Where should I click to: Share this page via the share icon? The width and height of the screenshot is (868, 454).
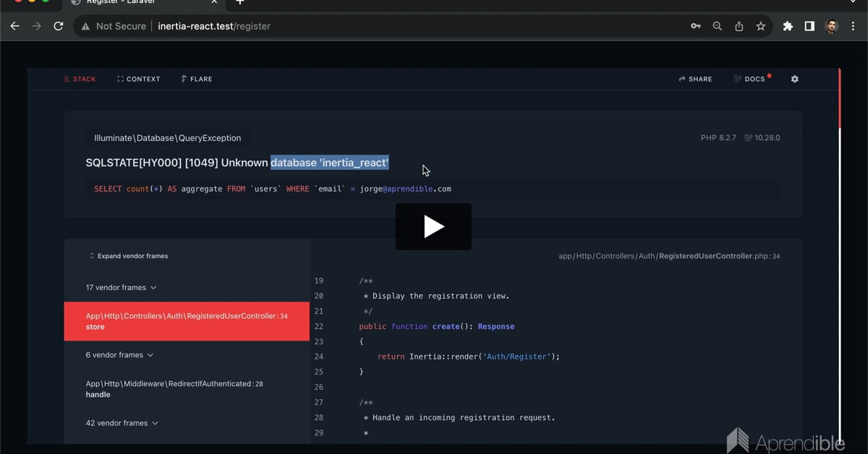click(x=739, y=26)
